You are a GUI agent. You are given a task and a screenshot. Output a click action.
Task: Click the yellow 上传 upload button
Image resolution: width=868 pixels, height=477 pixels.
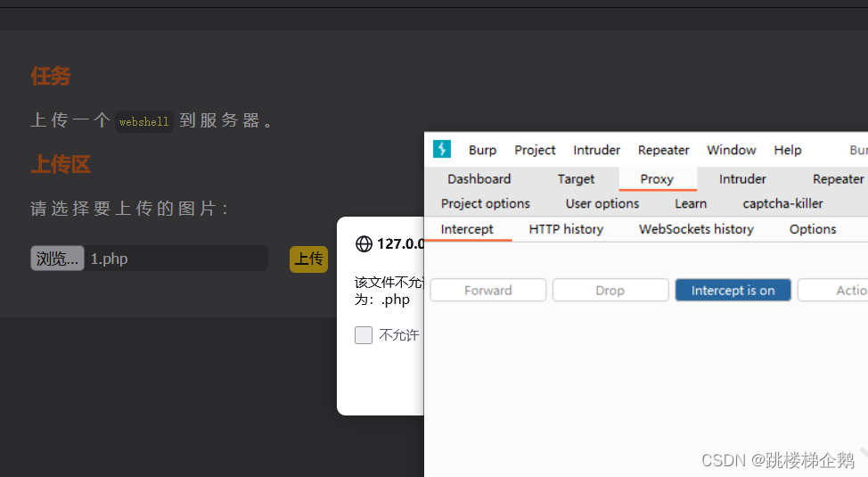pyautogui.click(x=308, y=259)
